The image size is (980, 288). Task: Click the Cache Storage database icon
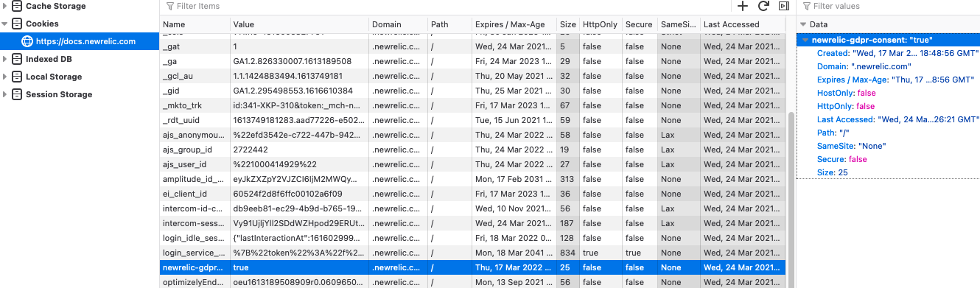click(16, 6)
